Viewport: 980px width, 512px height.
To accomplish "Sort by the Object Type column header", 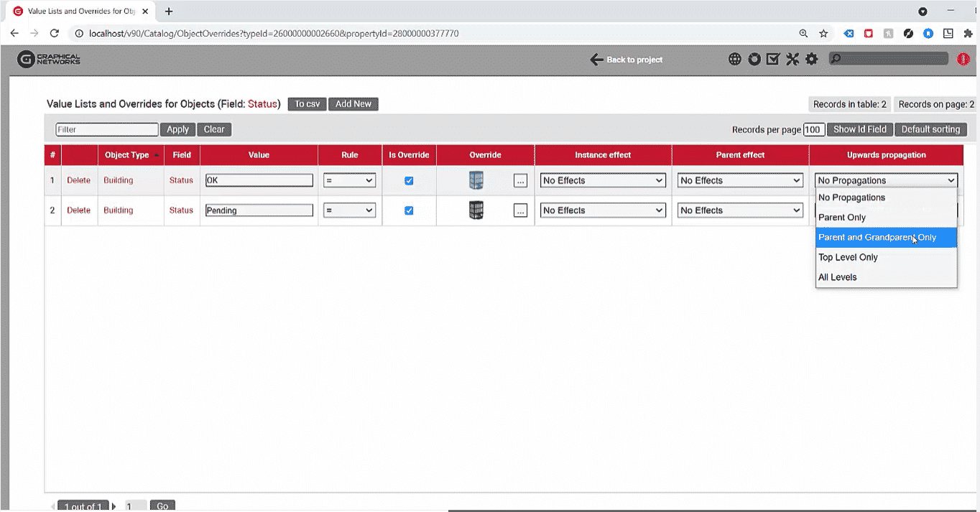I will pos(131,155).
